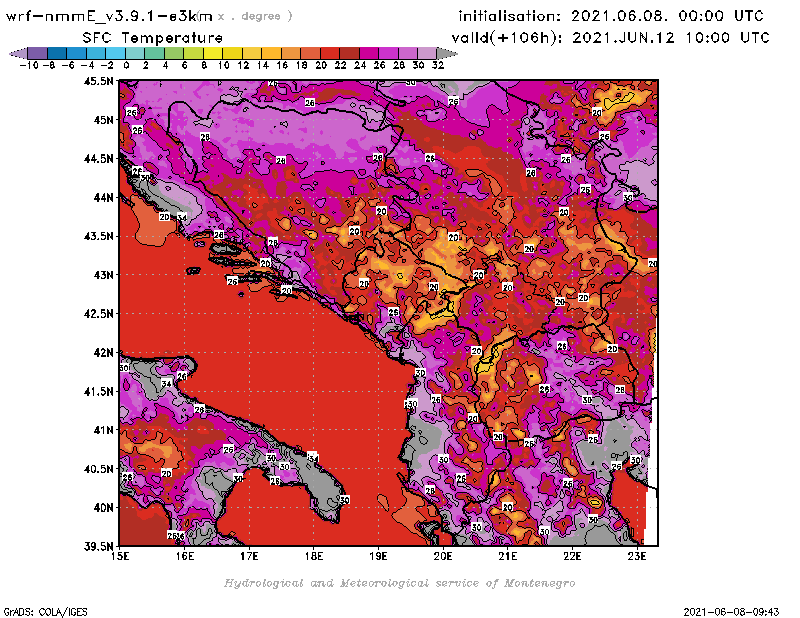
Task: Click the initialisation 2021.06.08. 00:00 UTC text
Action: (x=611, y=16)
